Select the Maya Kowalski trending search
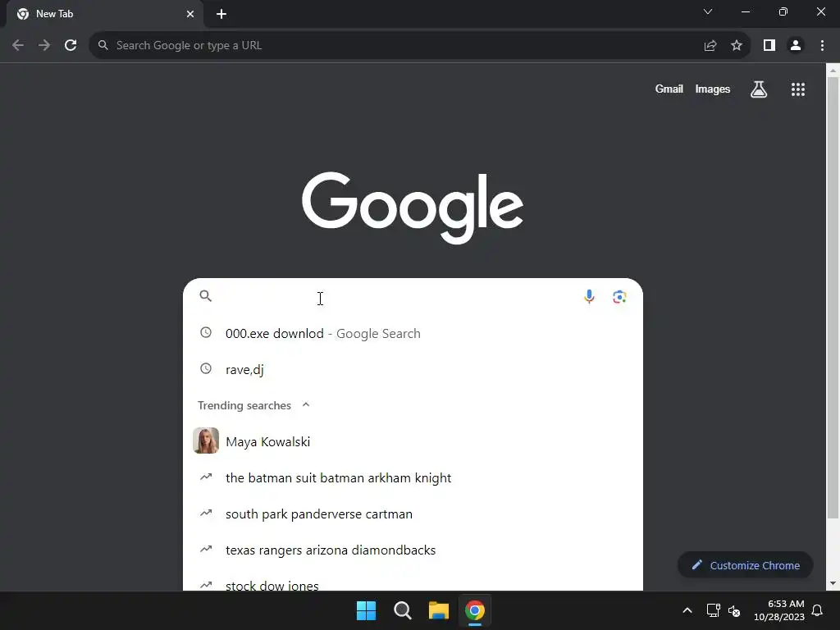Image resolution: width=840 pixels, height=630 pixels. tap(413, 441)
